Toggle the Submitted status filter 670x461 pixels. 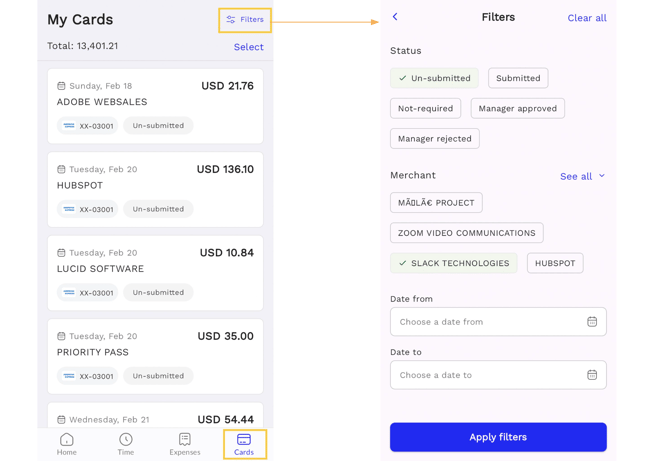pos(518,78)
